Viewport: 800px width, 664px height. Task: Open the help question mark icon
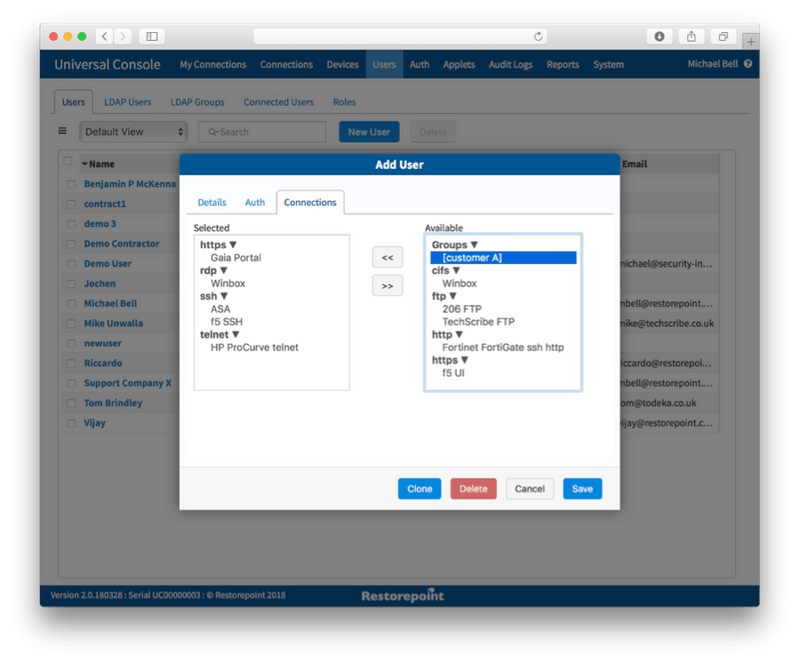coord(748,64)
